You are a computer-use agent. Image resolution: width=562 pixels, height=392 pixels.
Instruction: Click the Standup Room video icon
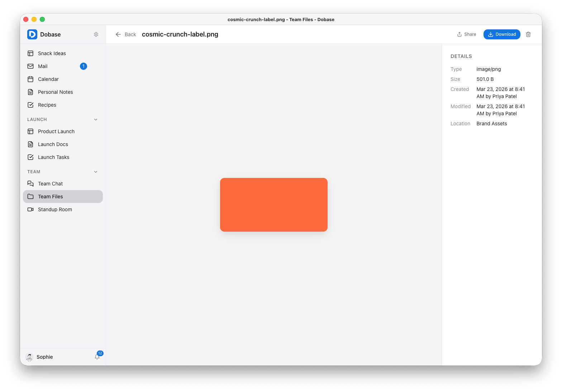point(30,209)
